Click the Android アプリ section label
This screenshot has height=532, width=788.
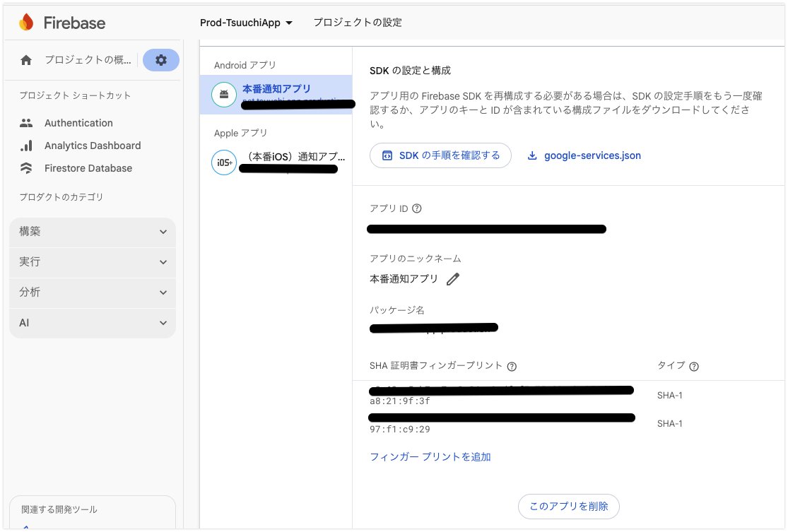click(245, 65)
